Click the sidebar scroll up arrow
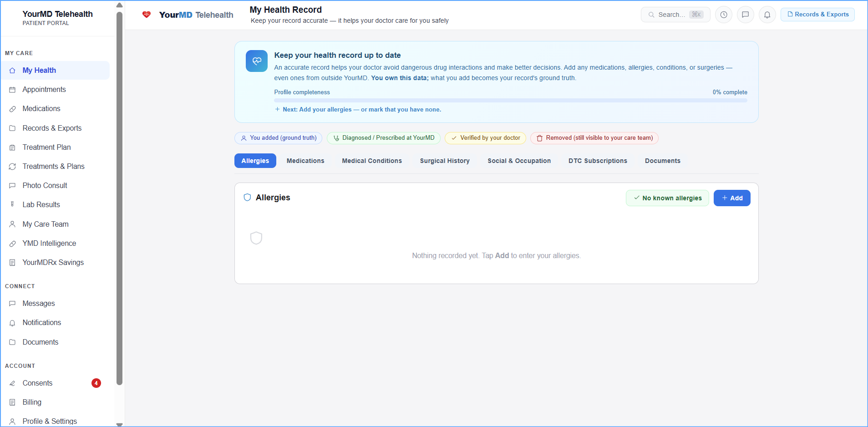This screenshot has height=427, width=868. [x=119, y=5]
